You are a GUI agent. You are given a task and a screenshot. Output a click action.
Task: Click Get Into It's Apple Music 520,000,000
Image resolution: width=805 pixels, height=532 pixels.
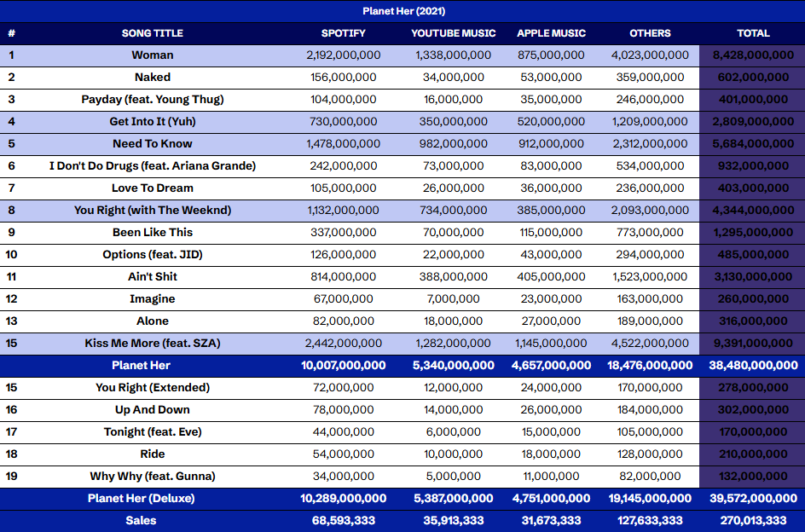tap(552, 122)
